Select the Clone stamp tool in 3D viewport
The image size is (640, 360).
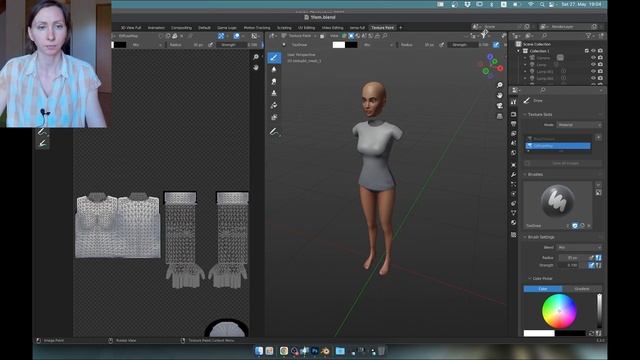point(274,93)
